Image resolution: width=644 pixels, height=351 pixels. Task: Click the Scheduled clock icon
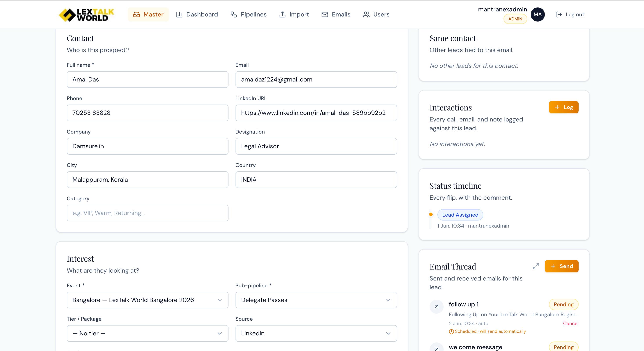pos(451,331)
